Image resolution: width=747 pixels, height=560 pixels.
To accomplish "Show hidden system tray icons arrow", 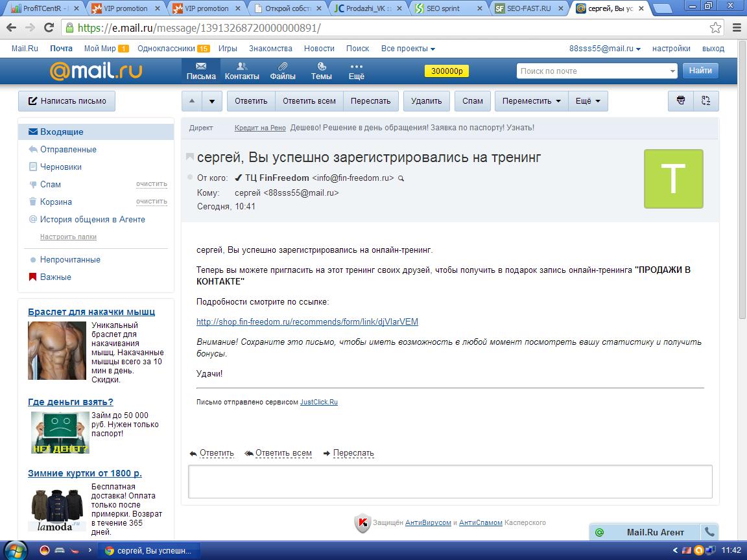I will coord(674,550).
